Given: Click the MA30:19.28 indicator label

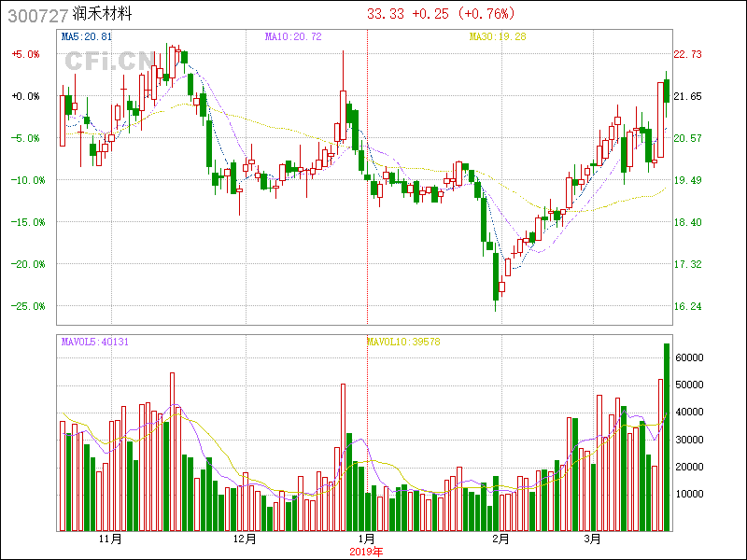Looking at the screenshot, I should coord(498,37).
